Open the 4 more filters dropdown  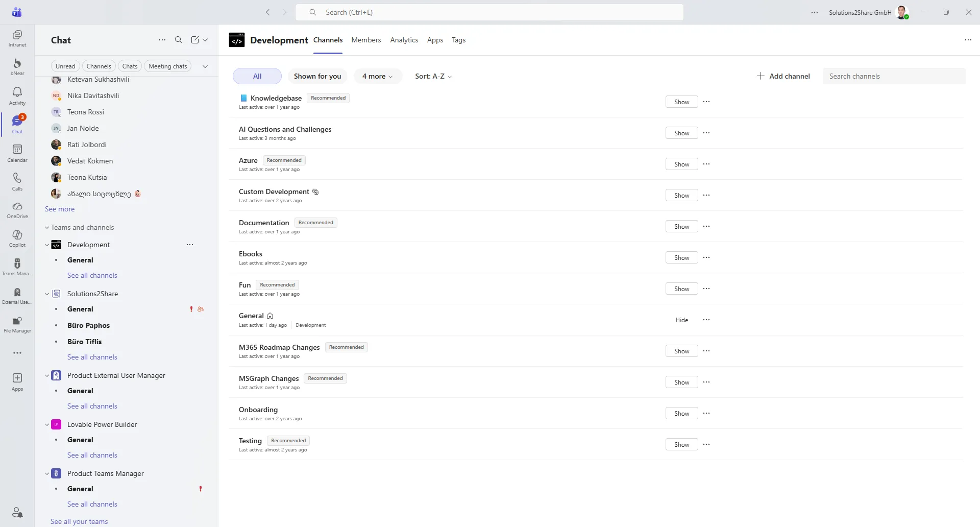click(x=378, y=76)
